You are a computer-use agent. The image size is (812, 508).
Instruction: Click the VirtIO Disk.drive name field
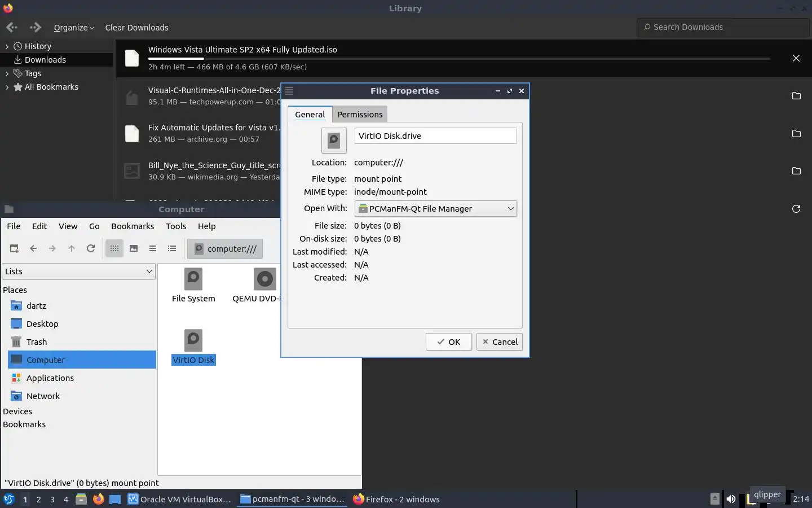(x=436, y=136)
